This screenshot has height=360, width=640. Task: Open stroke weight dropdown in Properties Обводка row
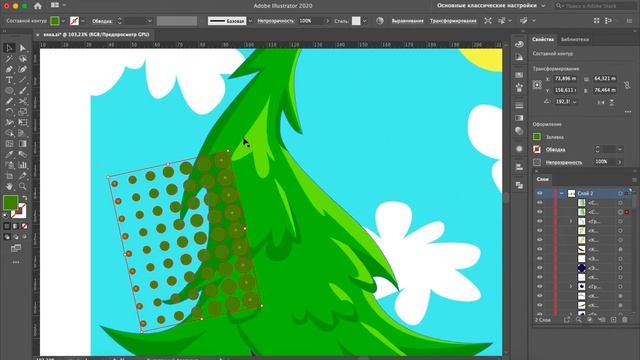tap(620, 149)
